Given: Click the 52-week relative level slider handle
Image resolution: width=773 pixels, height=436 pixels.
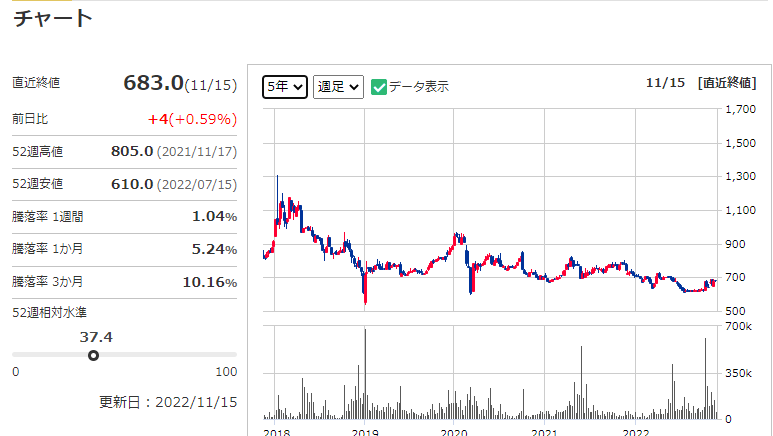Looking at the screenshot, I should click(x=93, y=355).
